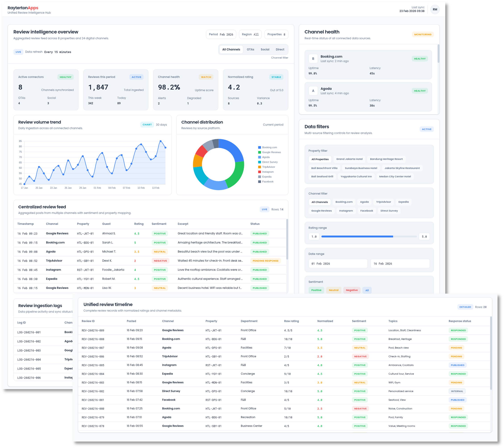This screenshot has height=448, width=504.
Task: Click the RM user avatar
Action: [x=435, y=9]
